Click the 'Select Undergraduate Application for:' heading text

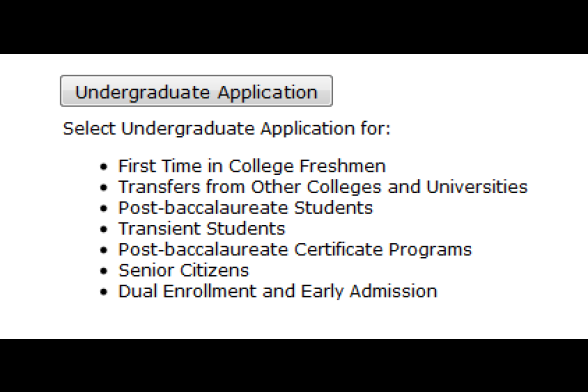[227, 129]
